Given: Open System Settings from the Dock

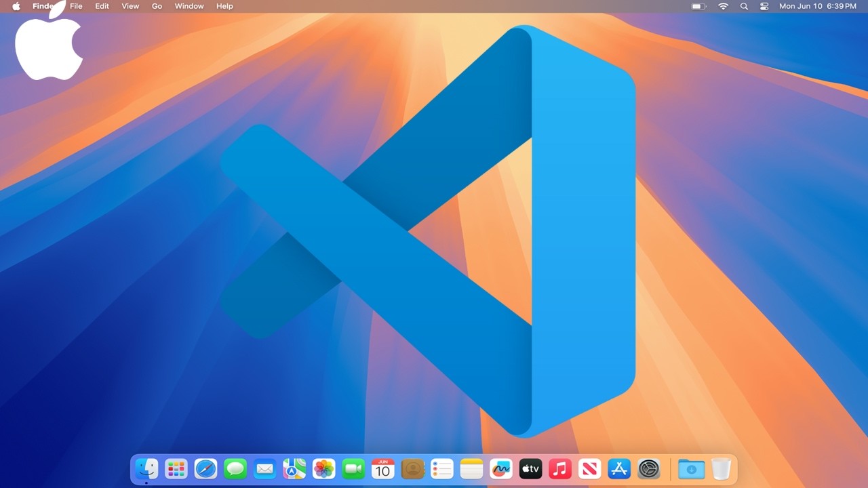Looking at the screenshot, I should pos(649,468).
